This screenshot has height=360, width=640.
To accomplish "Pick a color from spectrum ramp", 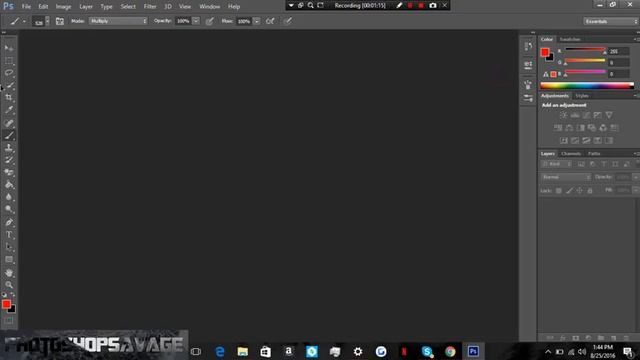I will pyautogui.click(x=587, y=86).
